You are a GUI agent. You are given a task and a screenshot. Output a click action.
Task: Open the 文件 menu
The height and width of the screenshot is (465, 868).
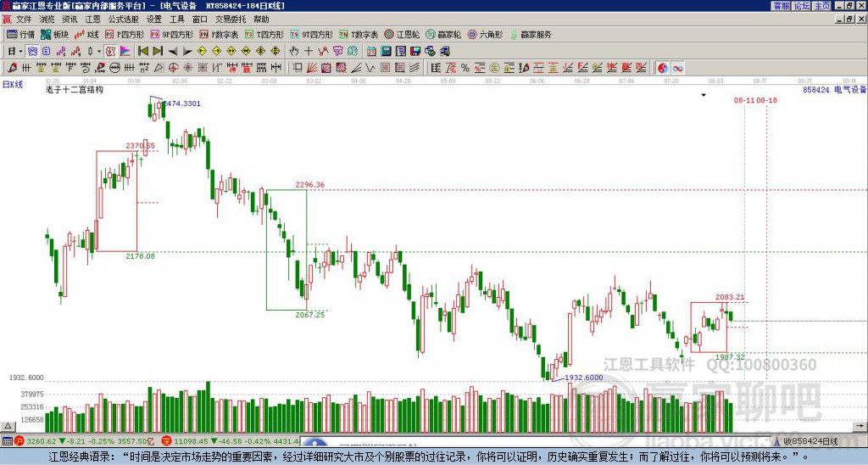click(x=23, y=20)
